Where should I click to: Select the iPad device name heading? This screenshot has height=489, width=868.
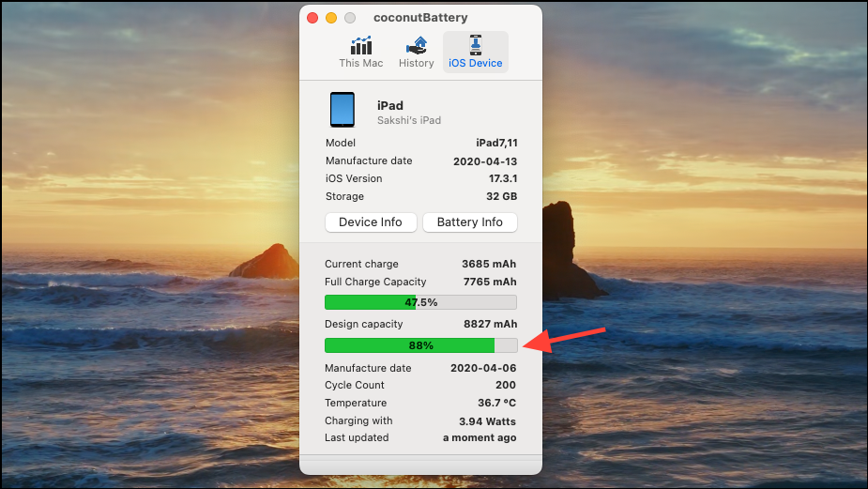click(x=390, y=105)
